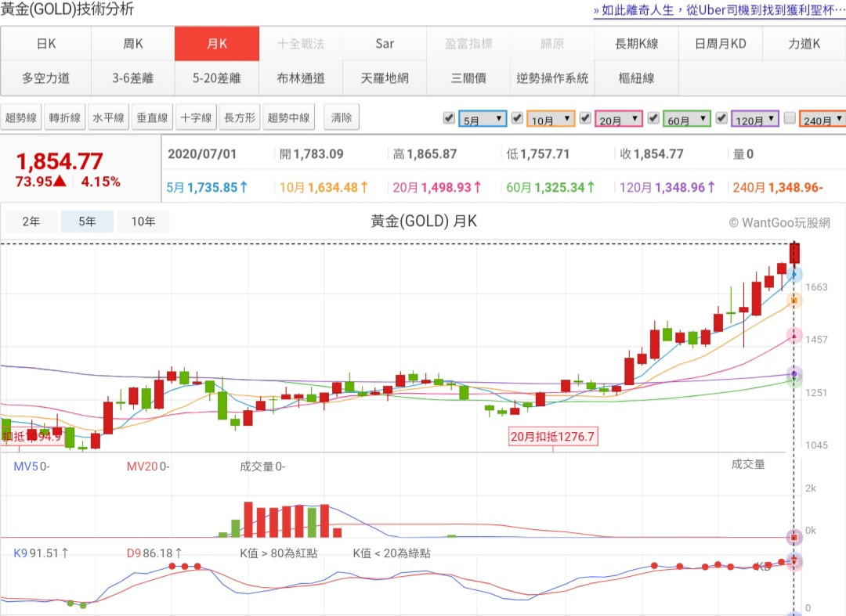846x616 pixels.
Task: Switch to the 布林通道 Bollinger tab
Action: click(301, 78)
